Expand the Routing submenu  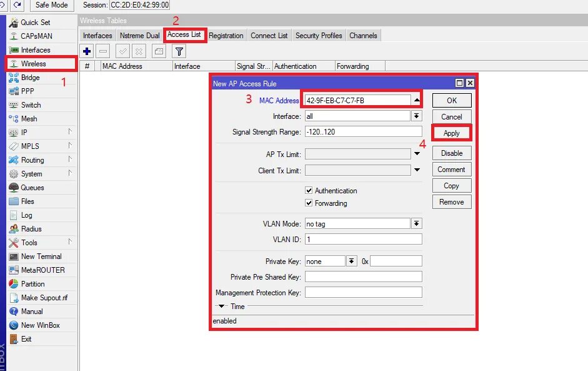[x=70, y=159]
